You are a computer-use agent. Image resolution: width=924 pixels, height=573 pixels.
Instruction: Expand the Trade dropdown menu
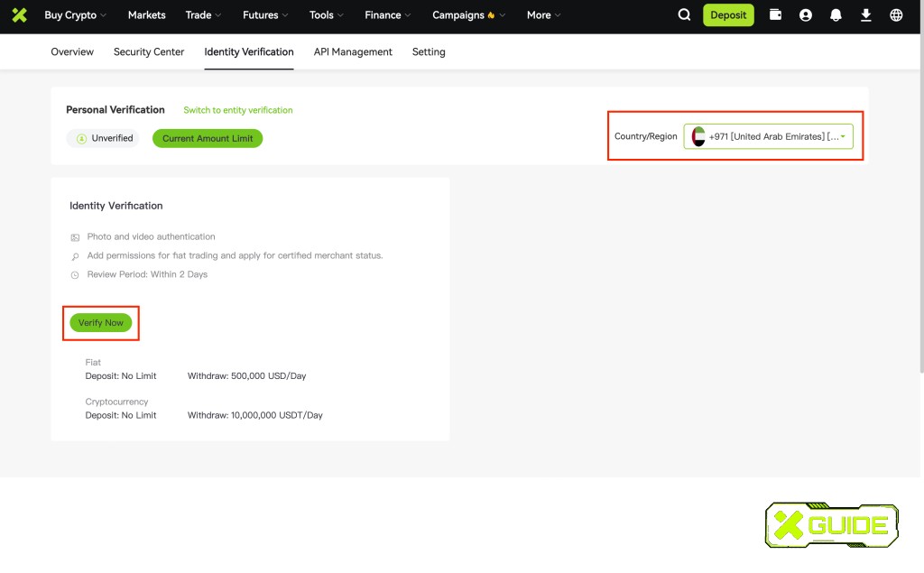pos(203,15)
